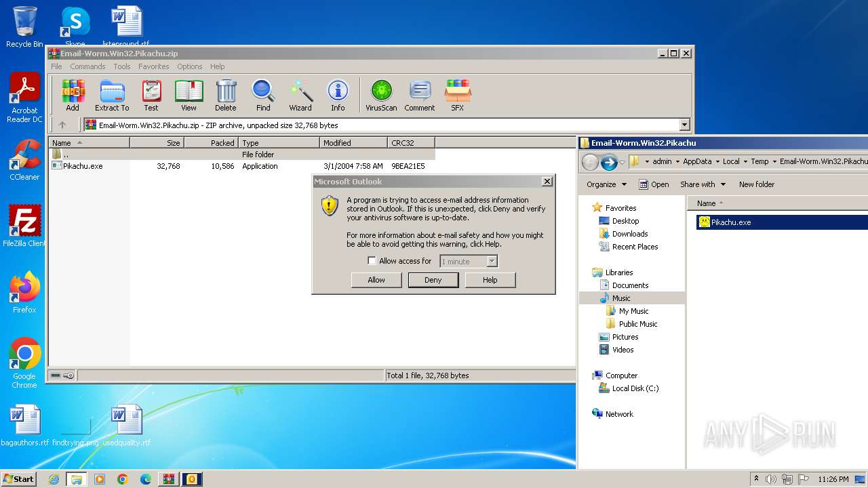The width and height of the screenshot is (868, 488).
Task: Click Internet Explorer in the taskbar
Action: pyautogui.click(x=54, y=479)
